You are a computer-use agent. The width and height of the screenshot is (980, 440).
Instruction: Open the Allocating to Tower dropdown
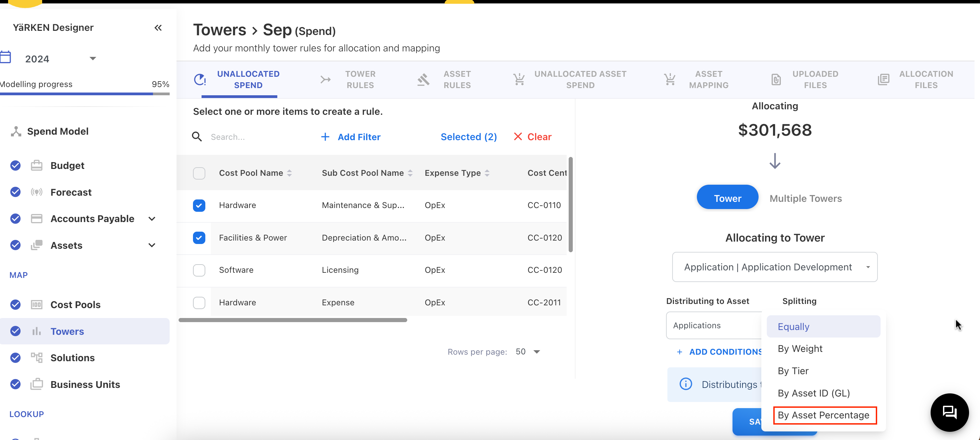tap(774, 267)
